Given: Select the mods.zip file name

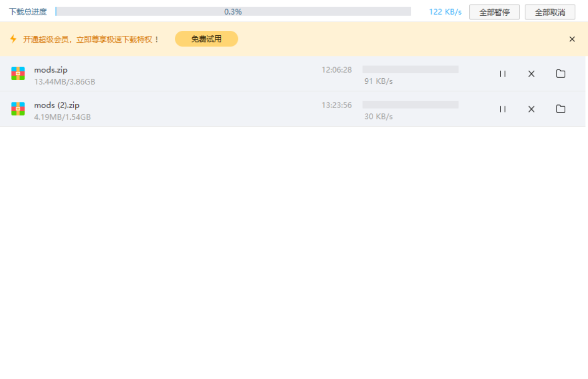Looking at the screenshot, I should tap(51, 70).
